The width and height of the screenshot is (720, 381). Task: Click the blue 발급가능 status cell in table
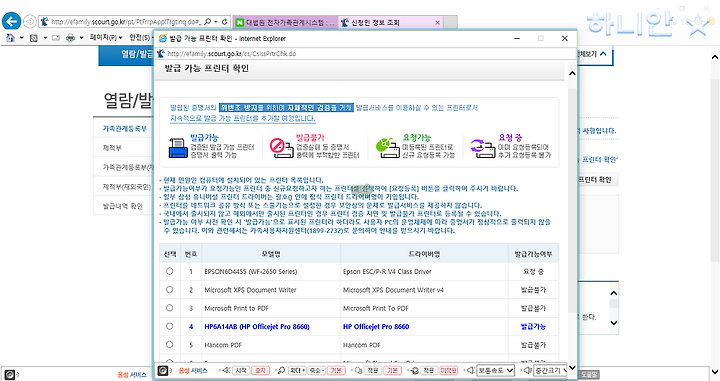533,327
